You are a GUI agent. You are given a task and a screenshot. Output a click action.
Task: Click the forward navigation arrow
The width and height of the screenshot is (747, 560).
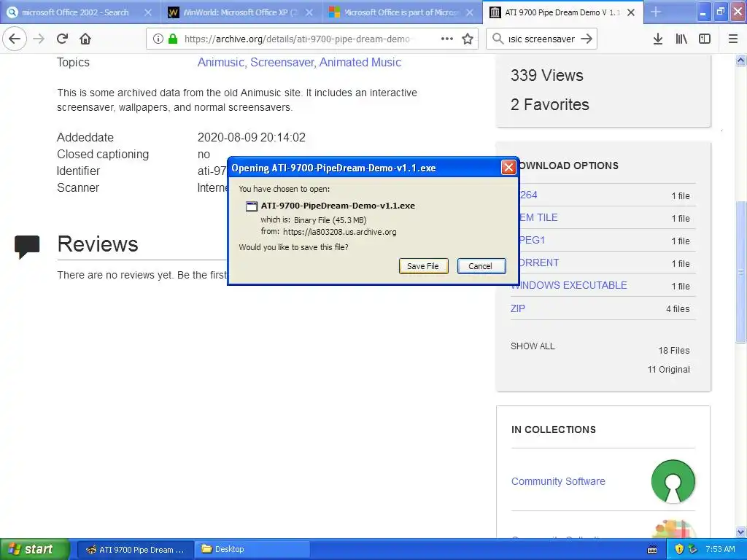tap(39, 39)
